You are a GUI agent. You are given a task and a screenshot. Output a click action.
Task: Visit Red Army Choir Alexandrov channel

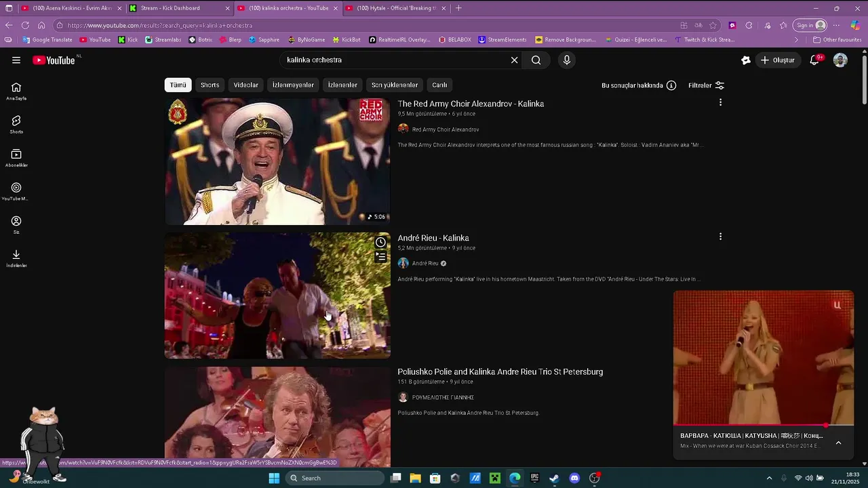click(446, 129)
